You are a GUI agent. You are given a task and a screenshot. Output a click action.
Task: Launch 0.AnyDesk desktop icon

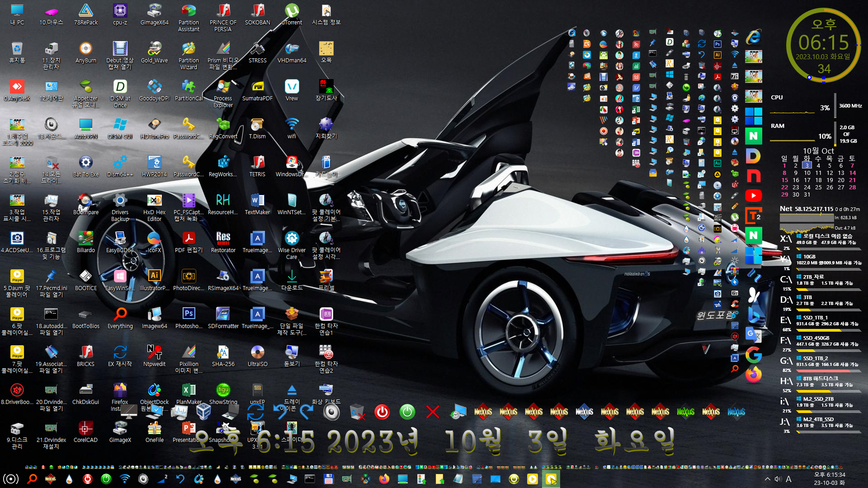pos(17,90)
